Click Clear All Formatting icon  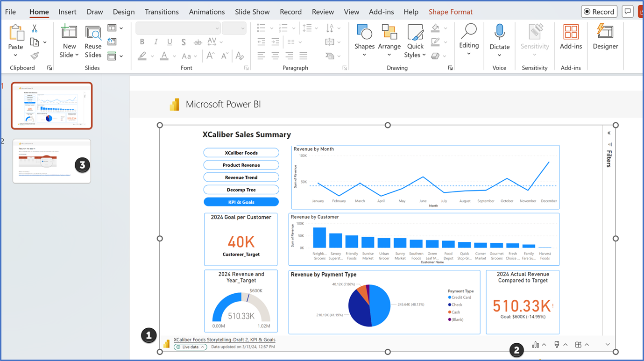pyautogui.click(x=240, y=56)
